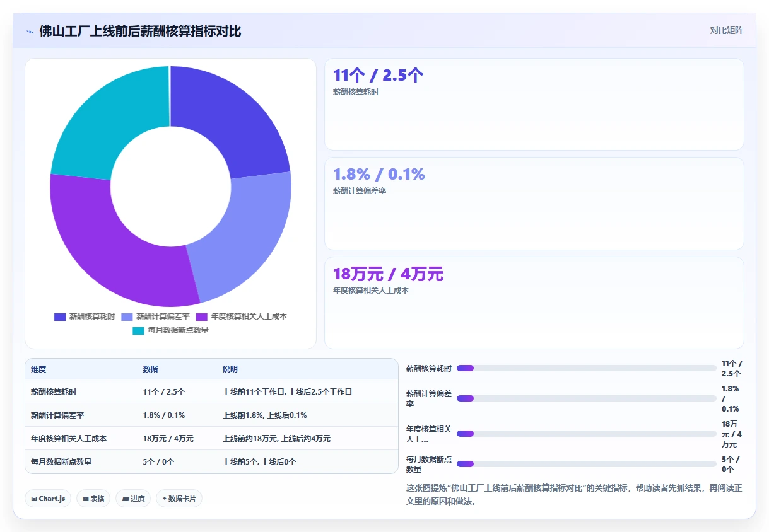769x532 pixels.
Task: Click the 维度 column header
Action: (x=38, y=369)
